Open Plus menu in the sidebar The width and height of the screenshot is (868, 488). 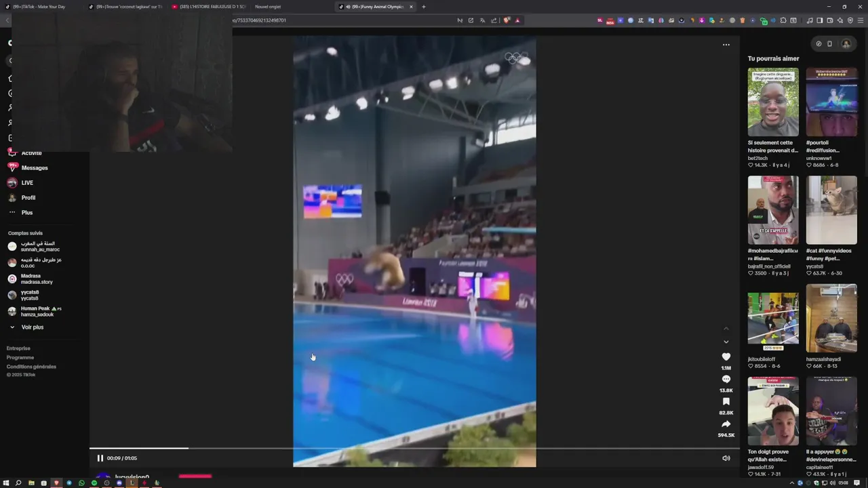pos(27,213)
